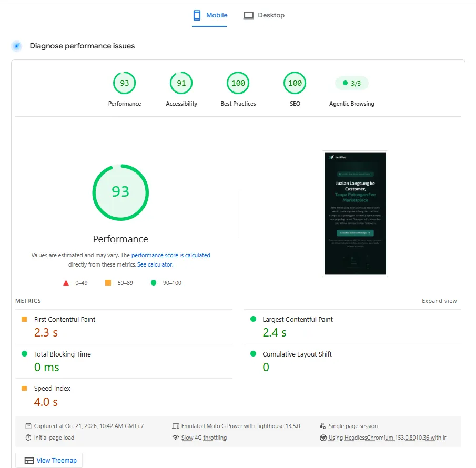Follow the 'performance score is calculated' link
The image size is (476, 468).
coord(170,255)
